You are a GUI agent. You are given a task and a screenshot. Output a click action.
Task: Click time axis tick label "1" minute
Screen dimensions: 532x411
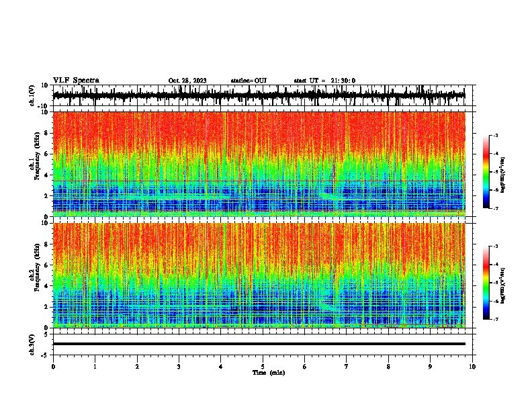[95, 367]
